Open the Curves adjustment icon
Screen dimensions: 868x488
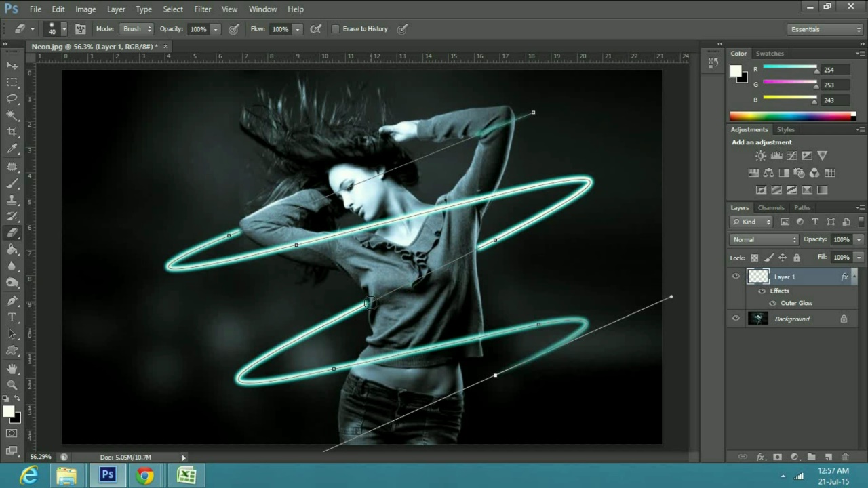pyautogui.click(x=791, y=155)
